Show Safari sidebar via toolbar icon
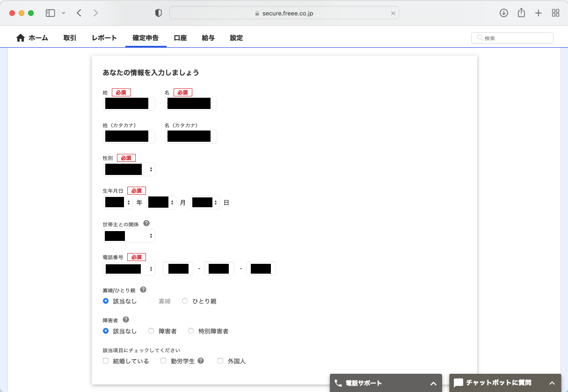568x392 pixels. click(x=51, y=13)
